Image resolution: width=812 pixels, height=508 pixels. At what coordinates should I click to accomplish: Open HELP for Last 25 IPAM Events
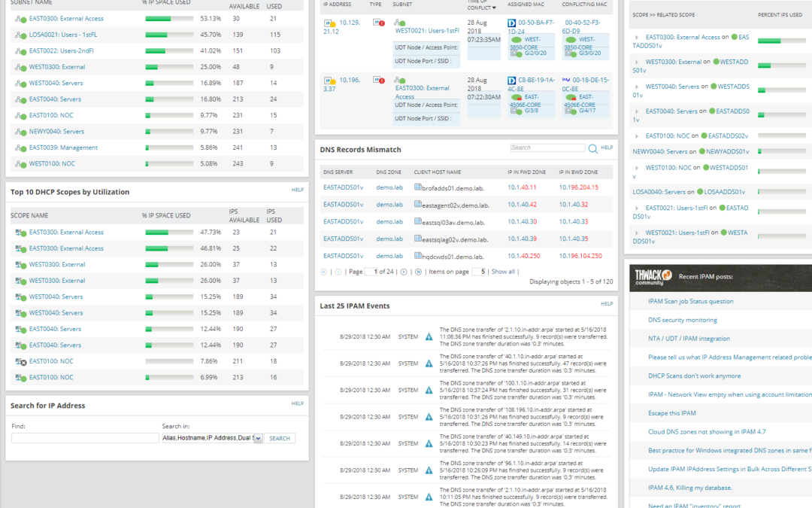[x=607, y=304]
